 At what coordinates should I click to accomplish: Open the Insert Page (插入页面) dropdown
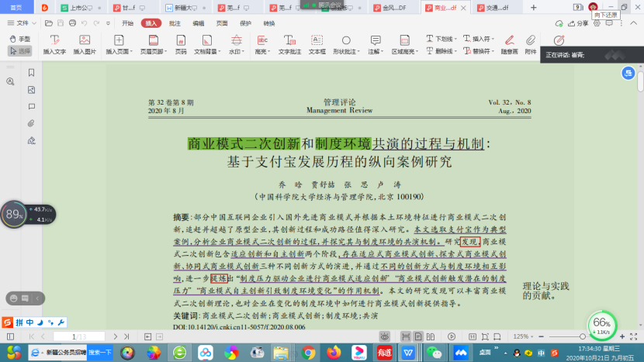(119, 44)
